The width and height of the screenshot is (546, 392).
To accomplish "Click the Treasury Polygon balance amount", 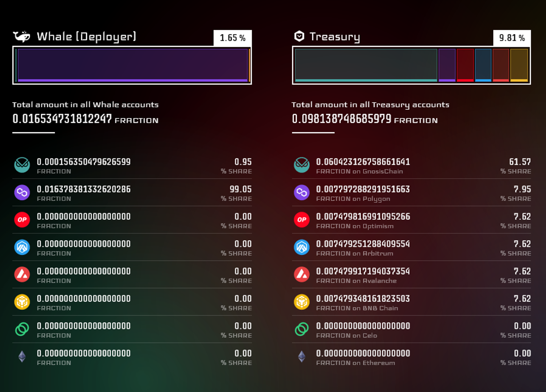I will coord(363,189).
